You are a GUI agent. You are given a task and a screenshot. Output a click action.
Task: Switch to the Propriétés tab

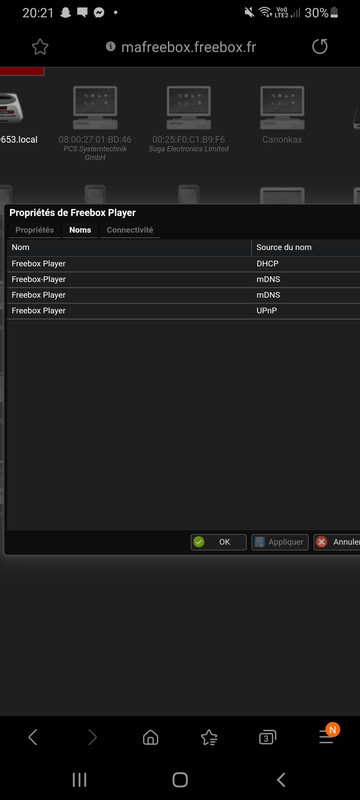35,230
